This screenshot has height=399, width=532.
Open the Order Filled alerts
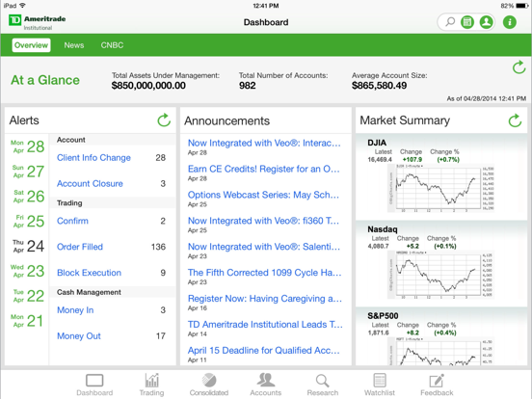[x=112, y=247]
